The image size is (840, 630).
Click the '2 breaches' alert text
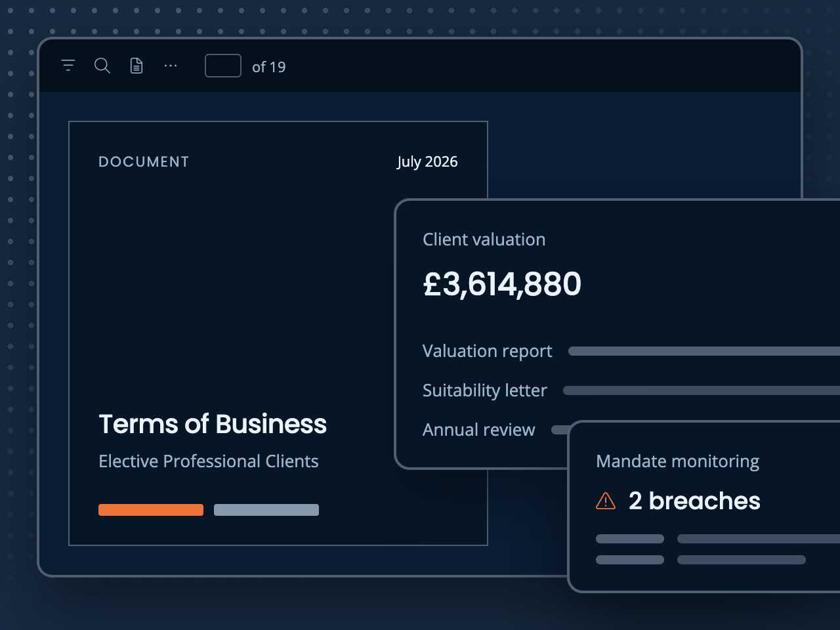(x=694, y=501)
